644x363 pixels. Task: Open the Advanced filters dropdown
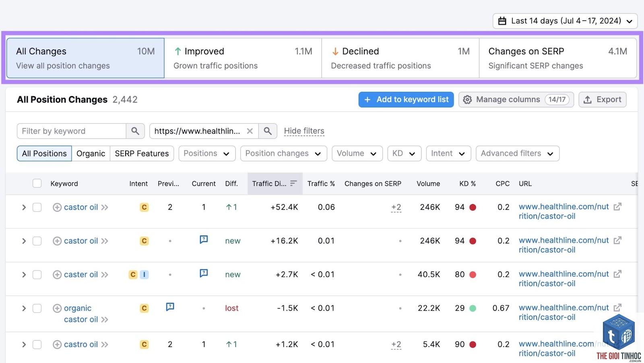[x=518, y=153]
